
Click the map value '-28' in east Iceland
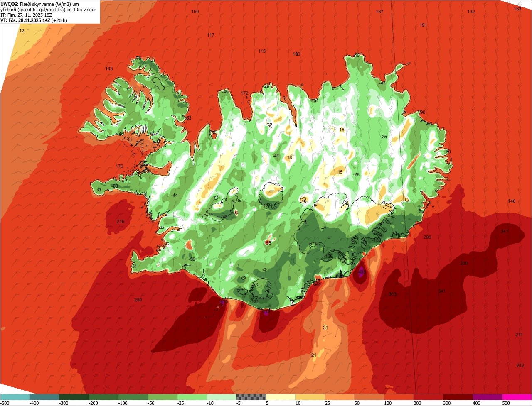point(356,174)
